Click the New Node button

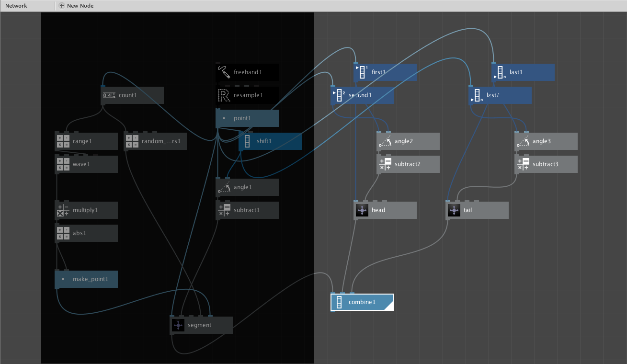pyautogui.click(x=76, y=6)
